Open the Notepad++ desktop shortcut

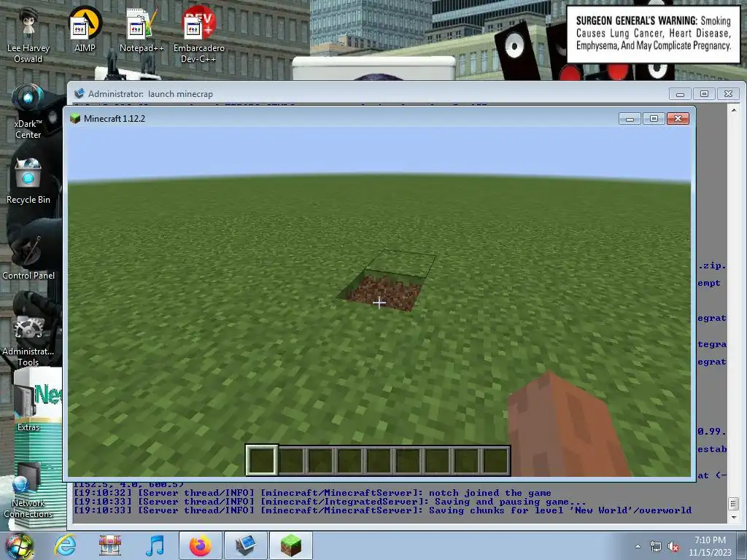click(x=142, y=29)
